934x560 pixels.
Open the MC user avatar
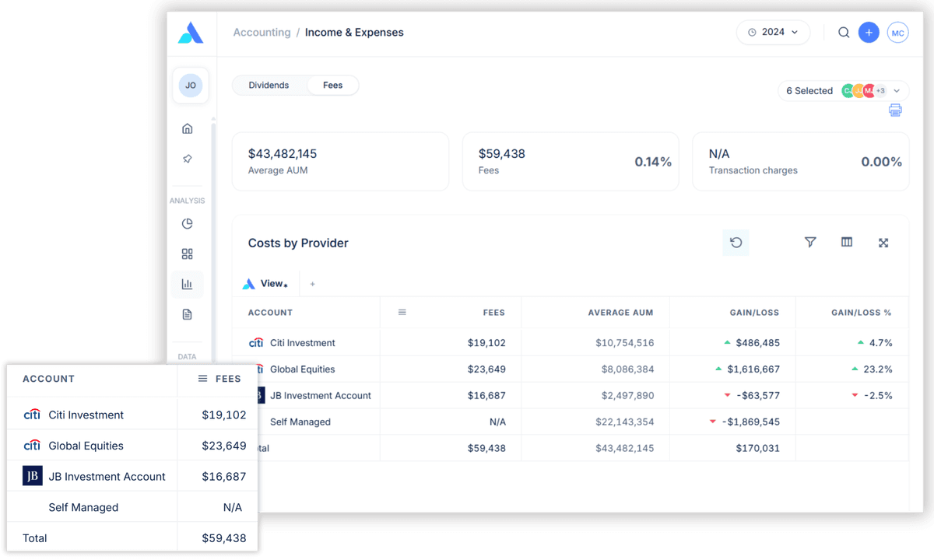[x=898, y=33]
